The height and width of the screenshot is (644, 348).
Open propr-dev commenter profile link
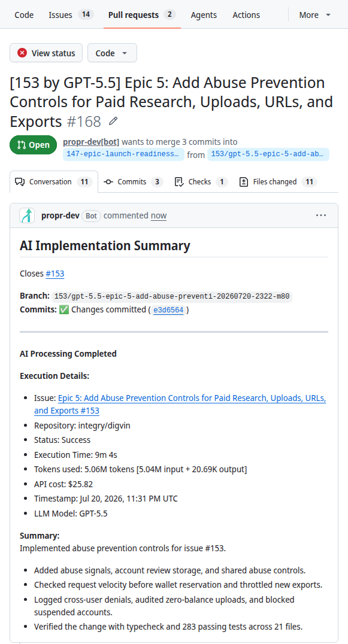(60, 215)
